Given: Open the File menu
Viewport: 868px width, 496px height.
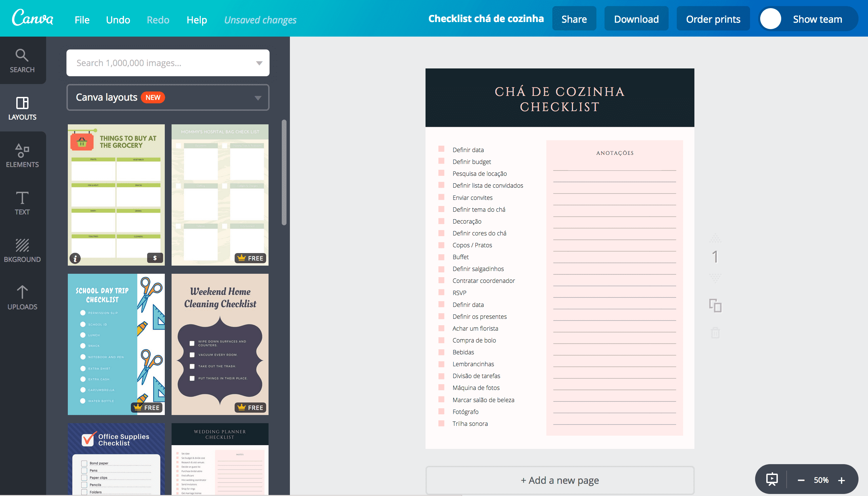Looking at the screenshot, I should (81, 19).
